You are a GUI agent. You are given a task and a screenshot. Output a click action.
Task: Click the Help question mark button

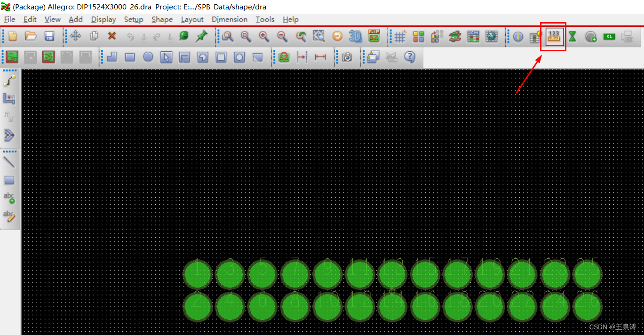[x=410, y=57]
